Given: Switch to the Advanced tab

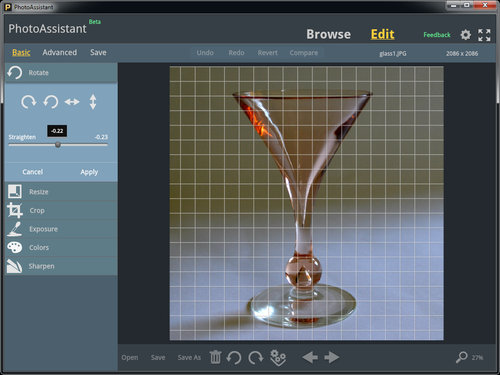Looking at the screenshot, I should (60, 52).
